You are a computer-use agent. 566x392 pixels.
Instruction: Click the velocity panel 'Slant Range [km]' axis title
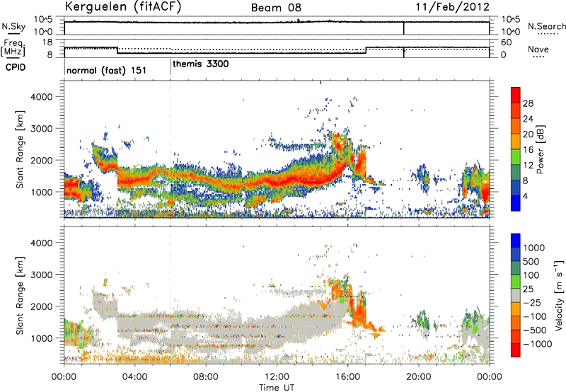(21, 296)
